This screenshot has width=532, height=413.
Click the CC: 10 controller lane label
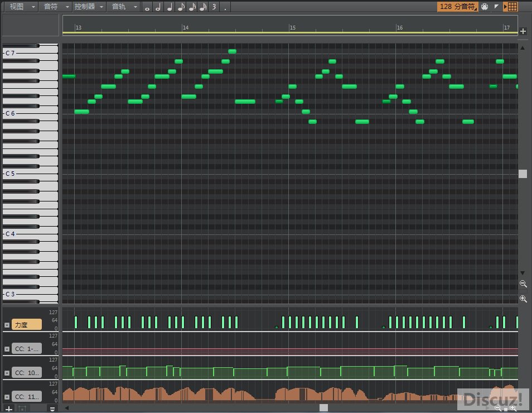click(27, 373)
